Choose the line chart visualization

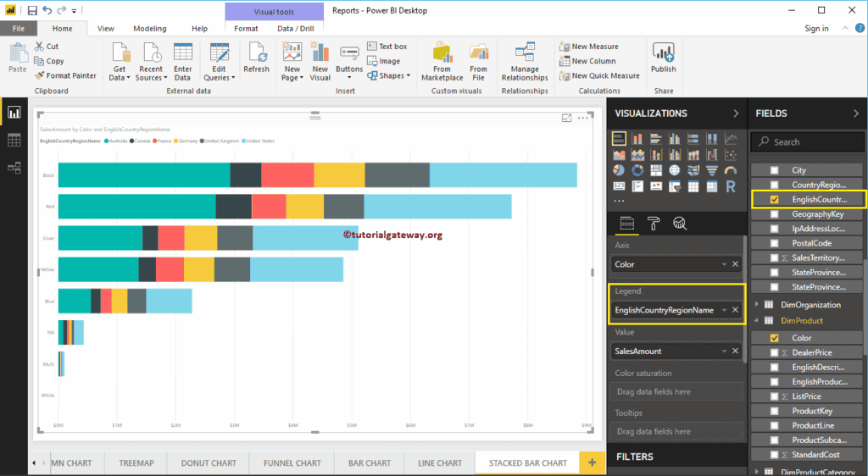coord(731,139)
